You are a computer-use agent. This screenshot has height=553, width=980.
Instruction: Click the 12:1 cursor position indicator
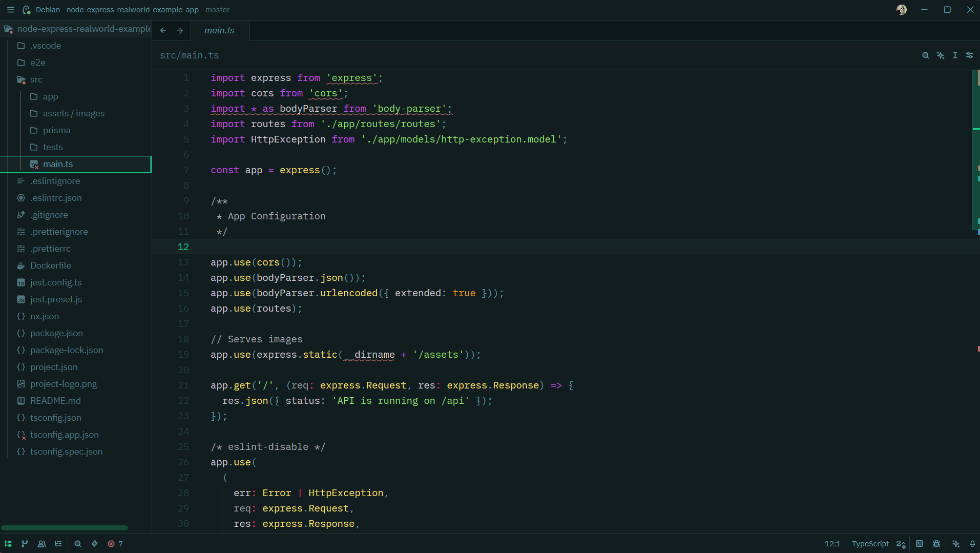pos(832,544)
